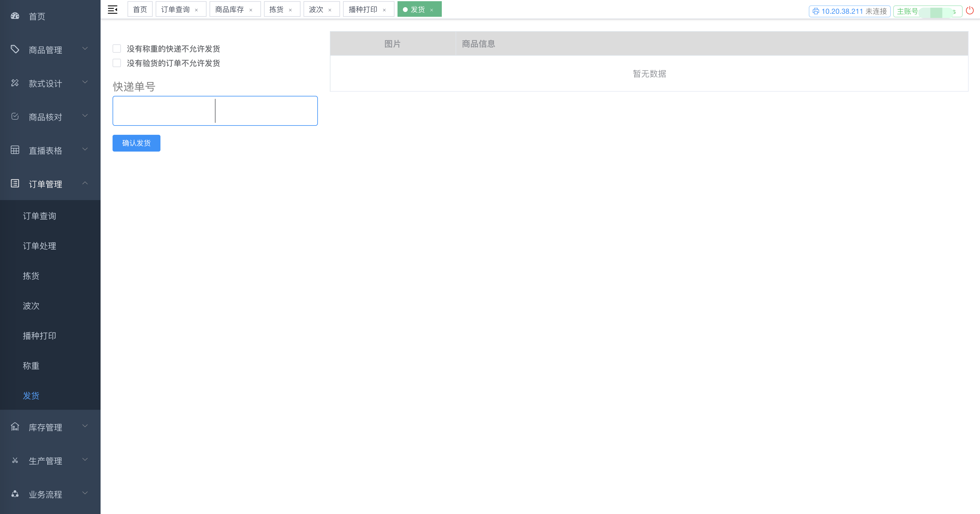The image size is (980, 514).
Task: Collapse the 订单管理 menu chevron
Action: [x=85, y=183]
